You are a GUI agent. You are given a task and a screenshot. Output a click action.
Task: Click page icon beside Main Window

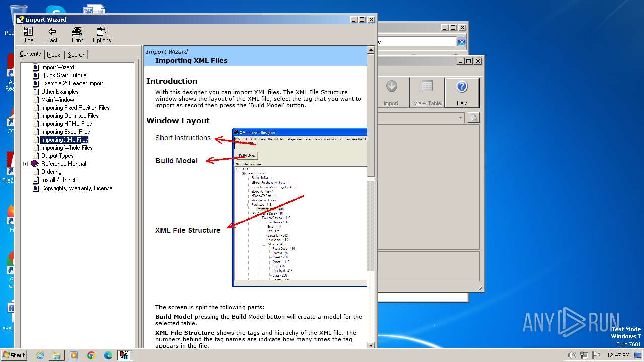[x=36, y=100]
